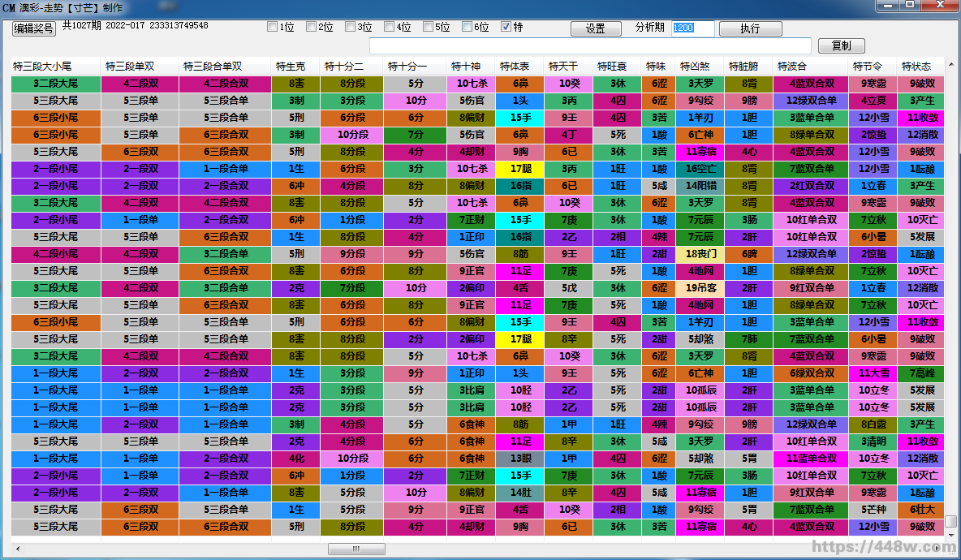Uncheck the 特 checkbox
Viewport: 961px width, 560px height.
(x=506, y=27)
